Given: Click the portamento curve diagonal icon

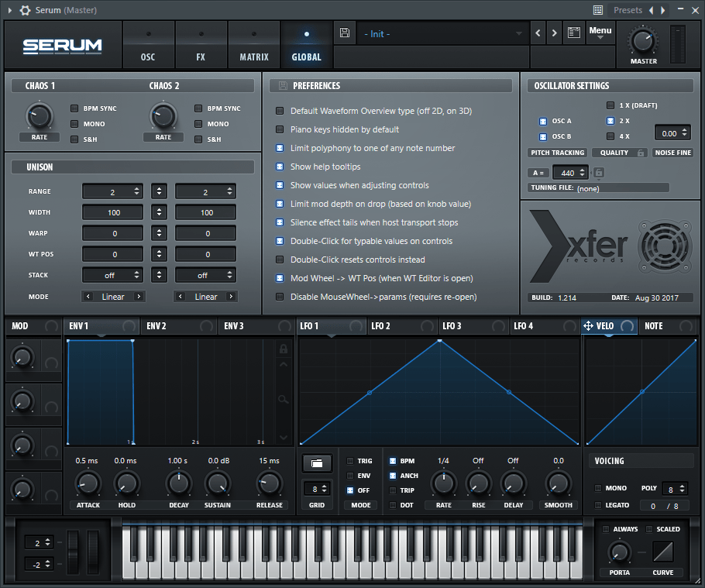Looking at the screenshot, I should tap(663, 552).
